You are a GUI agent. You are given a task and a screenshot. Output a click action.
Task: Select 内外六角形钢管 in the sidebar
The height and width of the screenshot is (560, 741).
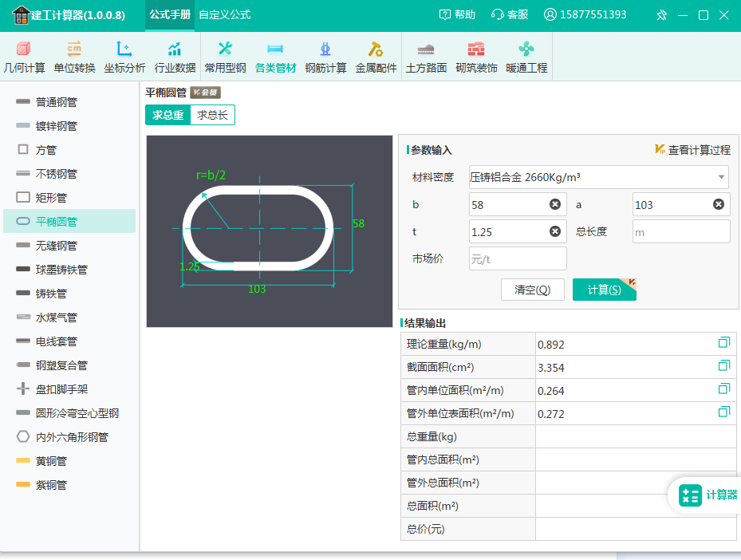pyautogui.click(x=69, y=437)
